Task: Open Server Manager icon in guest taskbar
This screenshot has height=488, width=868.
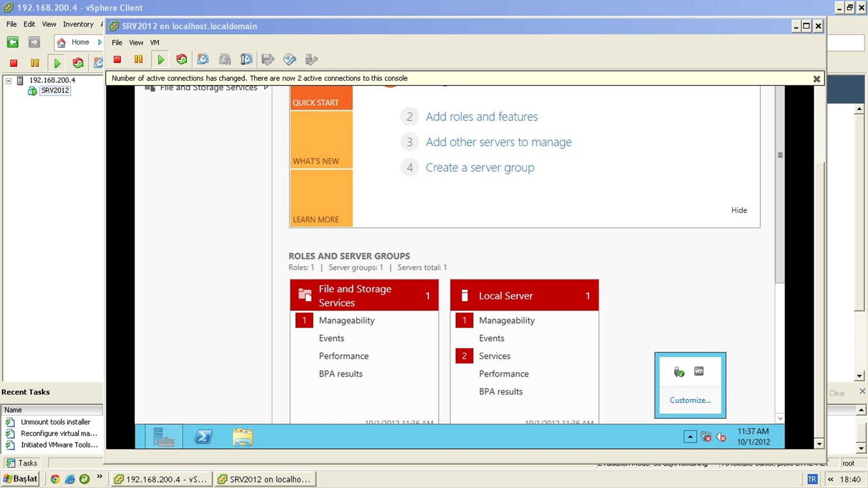Action: point(164,437)
